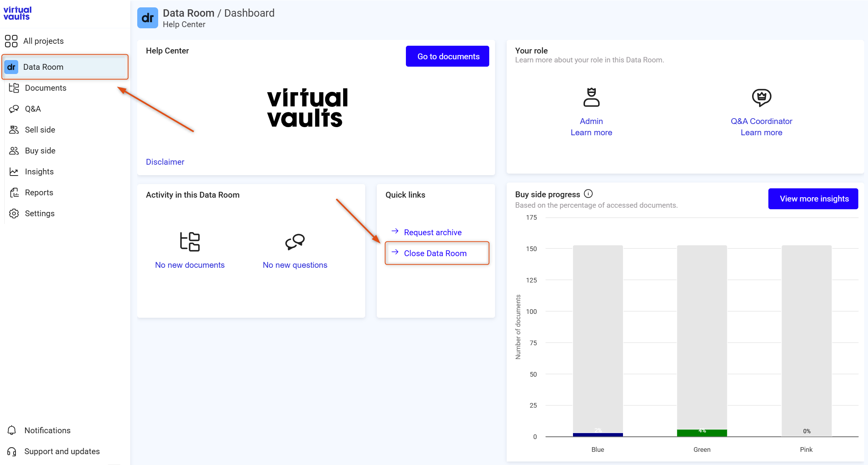Click the Q&A Coordinator role link
This screenshot has width=868, height=465.
[761, 121]
